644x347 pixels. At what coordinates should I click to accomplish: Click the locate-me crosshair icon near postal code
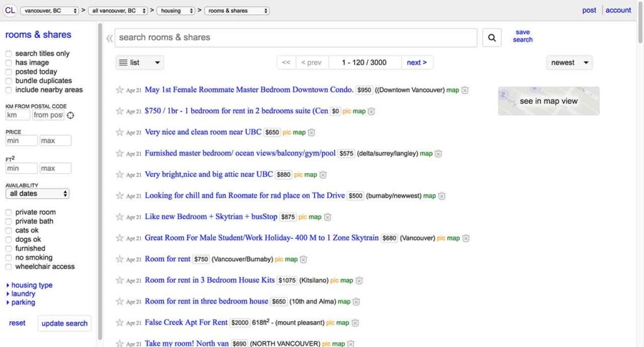point(70,115)
